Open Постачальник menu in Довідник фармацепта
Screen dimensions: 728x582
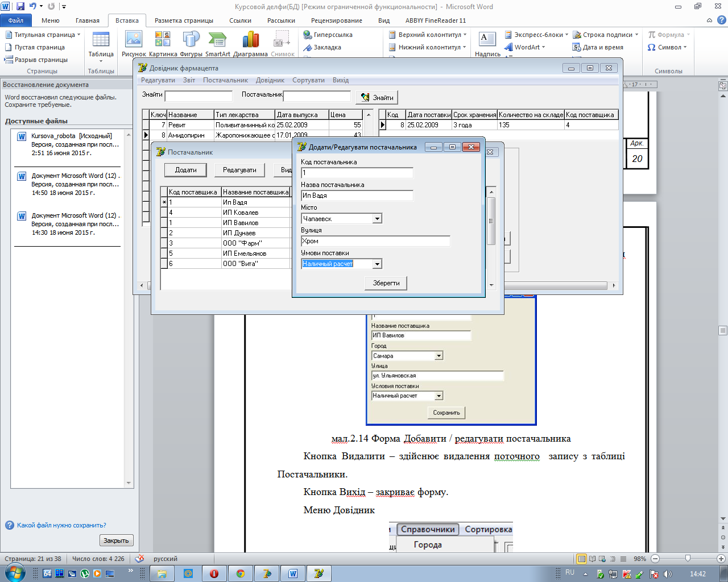coord(225,80)
